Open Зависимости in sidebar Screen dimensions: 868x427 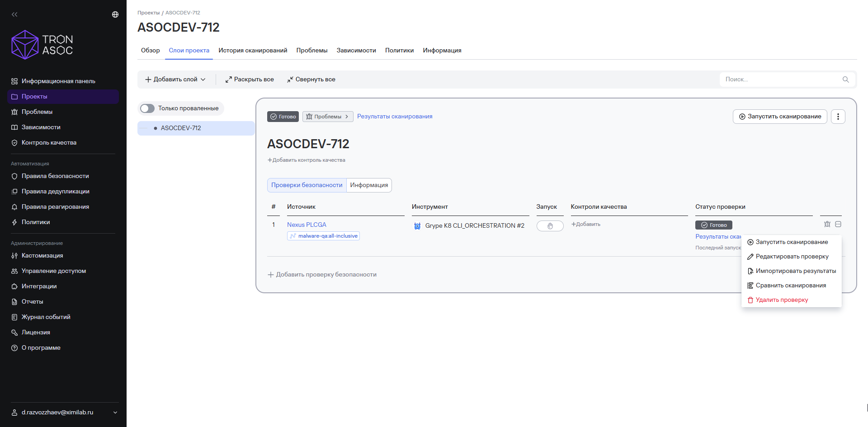pos(63,127)
